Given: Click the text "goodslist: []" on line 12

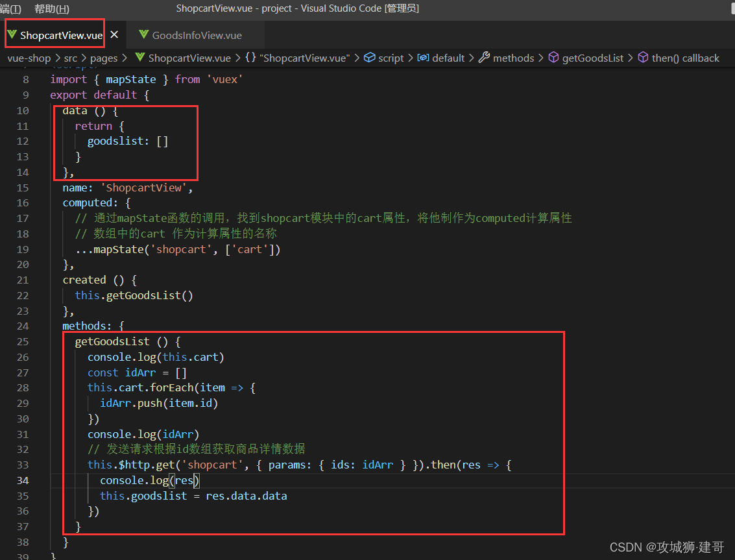Looking at the screenshot, I should tap(128, 141).
